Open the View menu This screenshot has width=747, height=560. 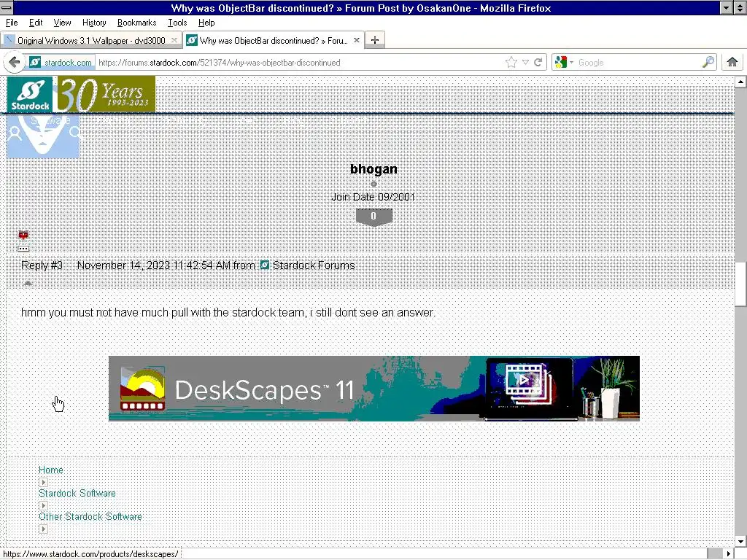62,23
